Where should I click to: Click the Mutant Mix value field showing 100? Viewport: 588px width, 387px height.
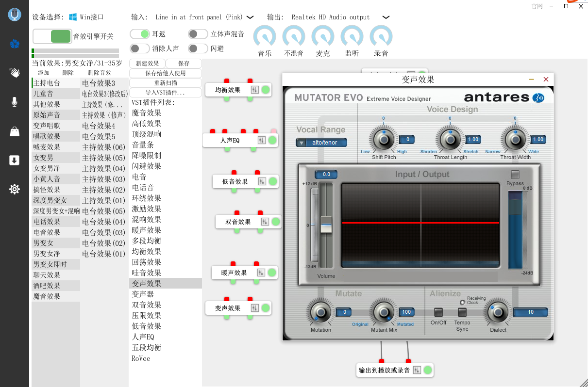click(x=407, y=312)
